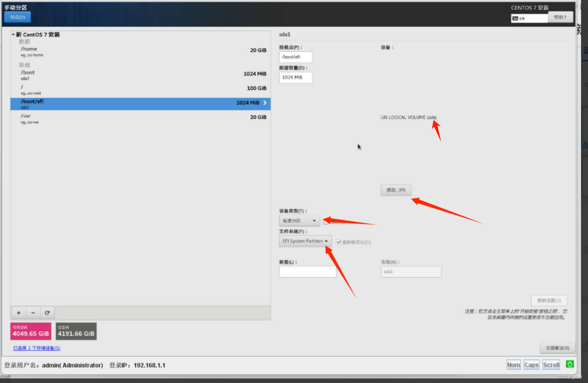Collapse the 新 CentOS 7 安装 tree
The width and height of the screenshot is (588, 383).
coord(13,35)
